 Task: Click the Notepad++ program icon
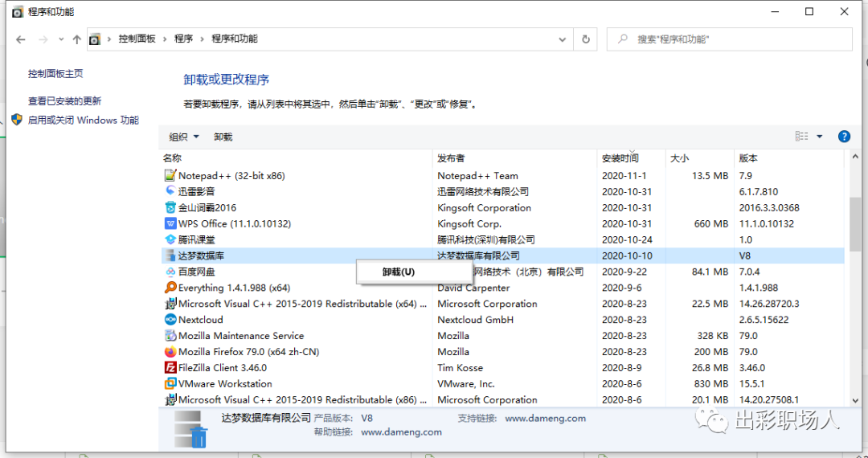click(170, 175)
